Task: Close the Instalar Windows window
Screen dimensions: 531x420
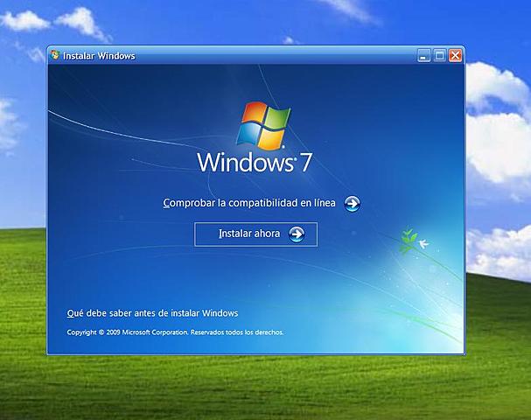Action: coord(455,55)
